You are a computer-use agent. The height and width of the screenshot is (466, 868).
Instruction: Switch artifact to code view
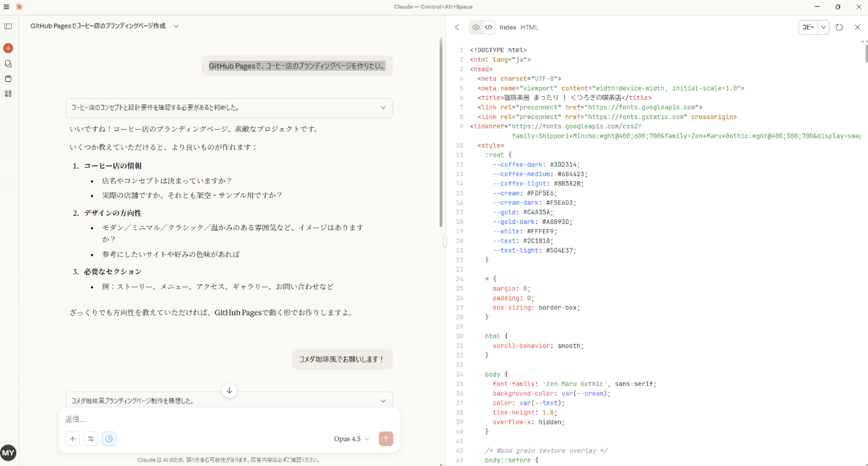point(489,27)
